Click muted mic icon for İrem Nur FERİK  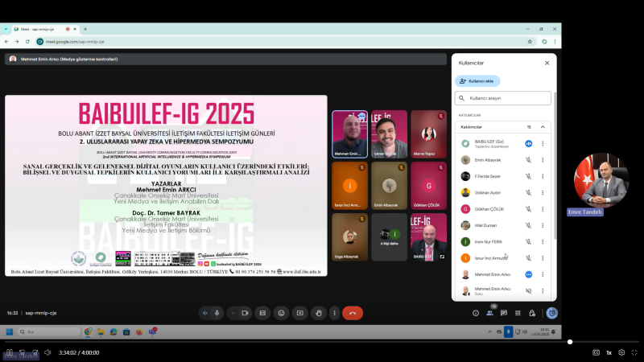(x=529, y=242)
